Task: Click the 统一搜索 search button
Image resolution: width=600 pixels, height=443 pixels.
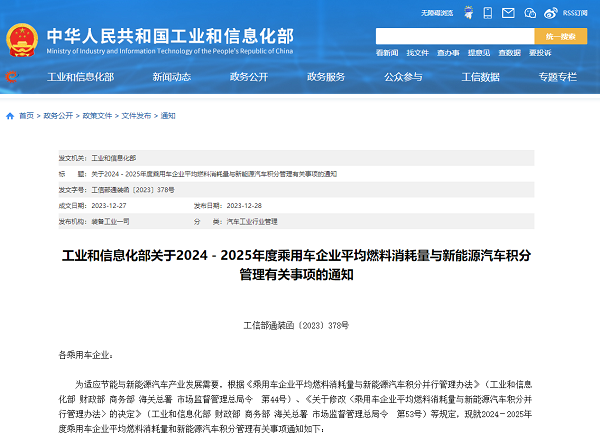Action: coord(561,36)
